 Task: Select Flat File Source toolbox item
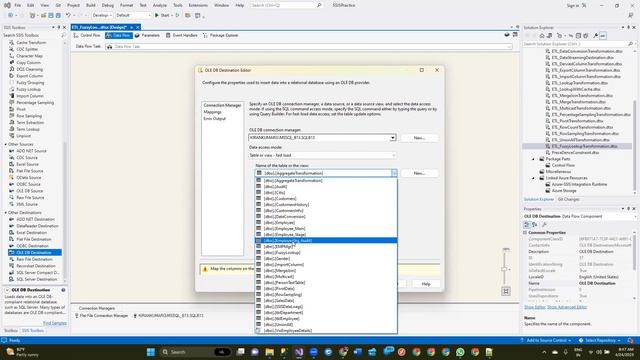pos(30,171)
